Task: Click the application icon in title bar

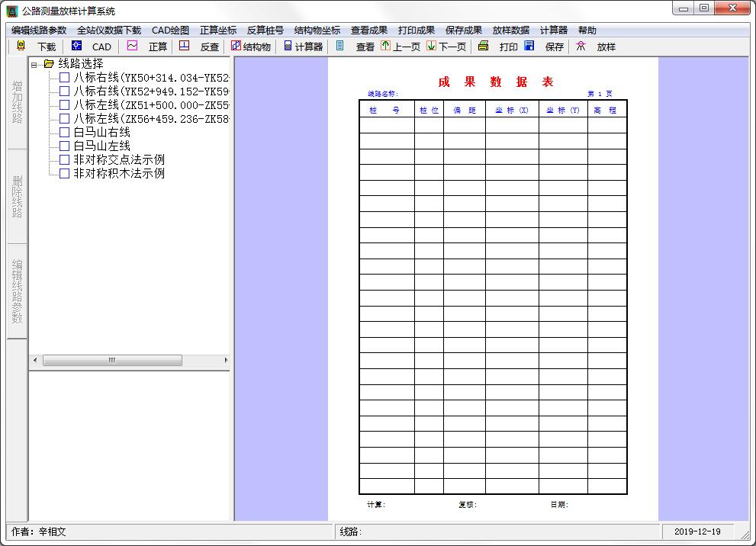Action: click(11, 11)
